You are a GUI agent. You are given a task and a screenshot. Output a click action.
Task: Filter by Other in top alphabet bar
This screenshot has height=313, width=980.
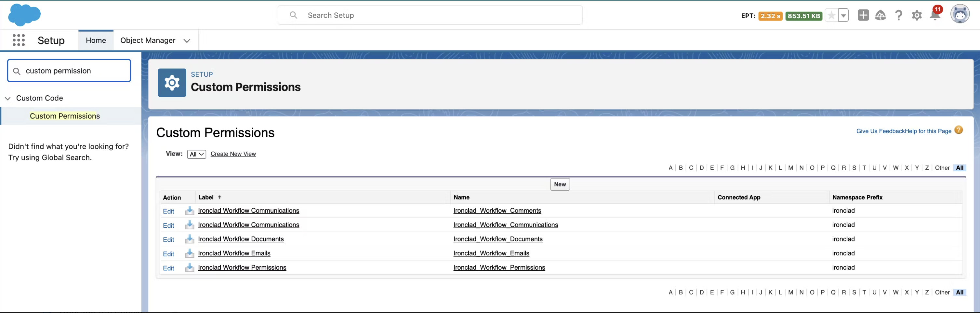[x=942, y=168]
